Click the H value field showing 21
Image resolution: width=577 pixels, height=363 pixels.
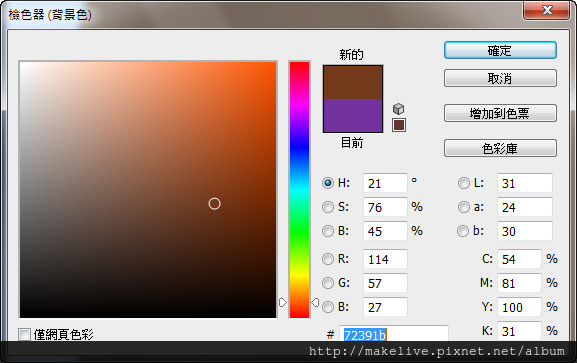coord(385,183)
